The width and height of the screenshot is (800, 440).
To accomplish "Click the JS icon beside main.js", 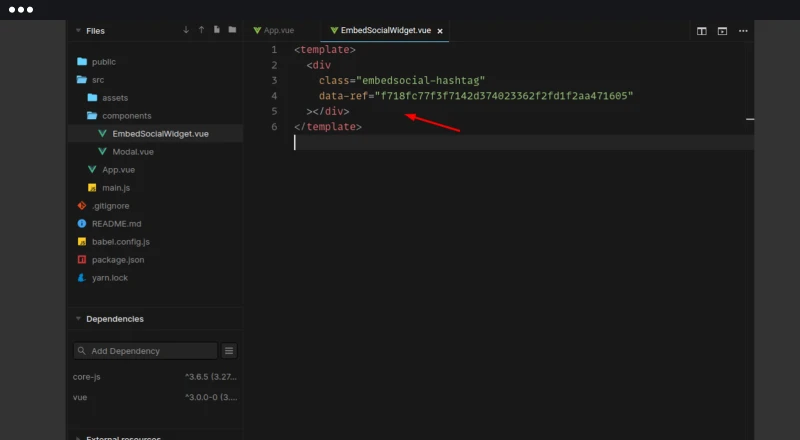I will pyautogui.click(x=92, y=188).
